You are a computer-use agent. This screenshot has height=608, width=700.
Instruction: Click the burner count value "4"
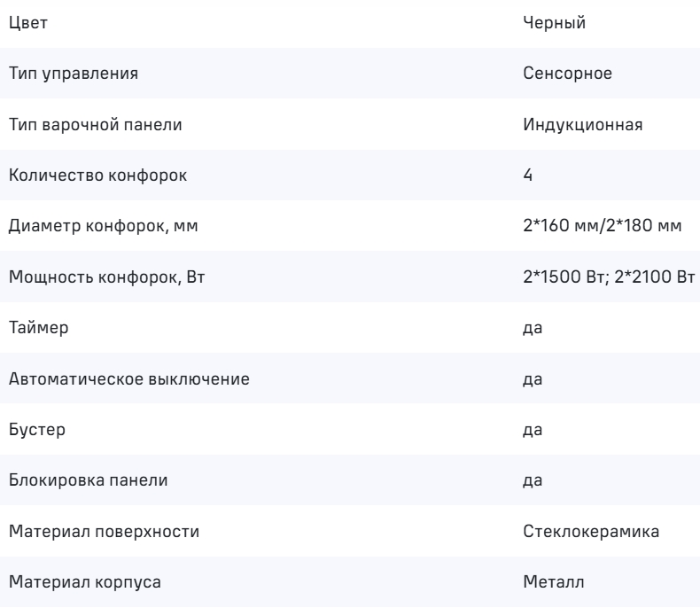(528, 175)
